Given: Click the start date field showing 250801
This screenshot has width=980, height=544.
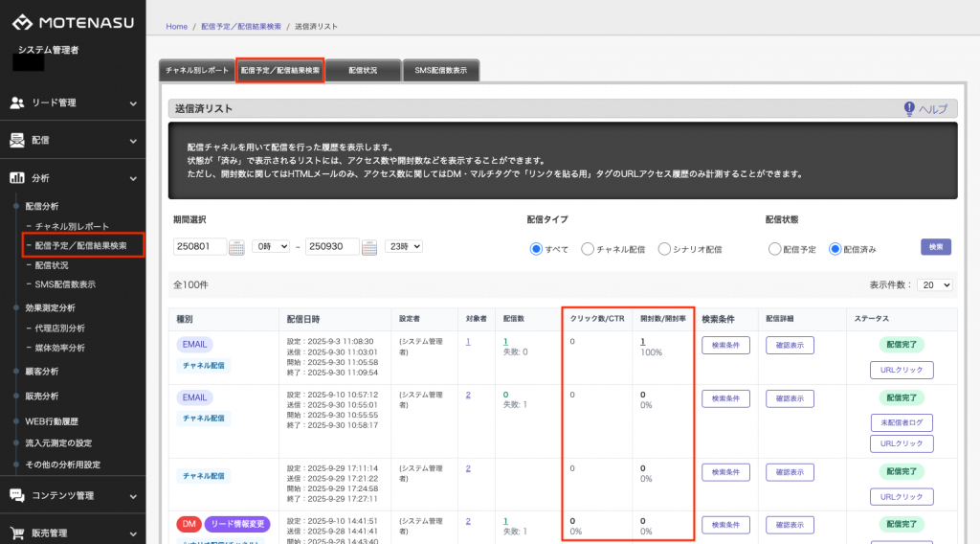Looking at the screenshot, I should pyautogui.click(x=200, y=247).
